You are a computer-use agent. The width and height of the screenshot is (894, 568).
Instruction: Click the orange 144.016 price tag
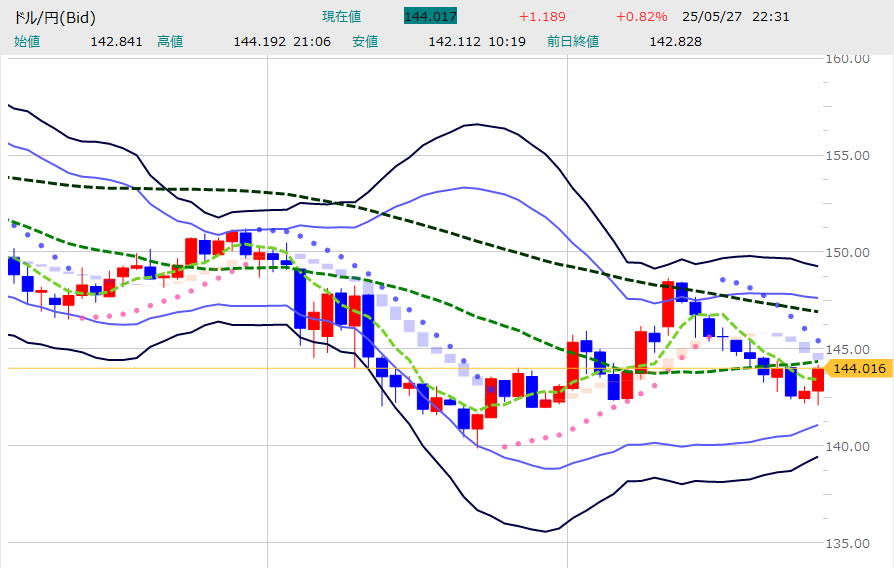pos(859,368)
